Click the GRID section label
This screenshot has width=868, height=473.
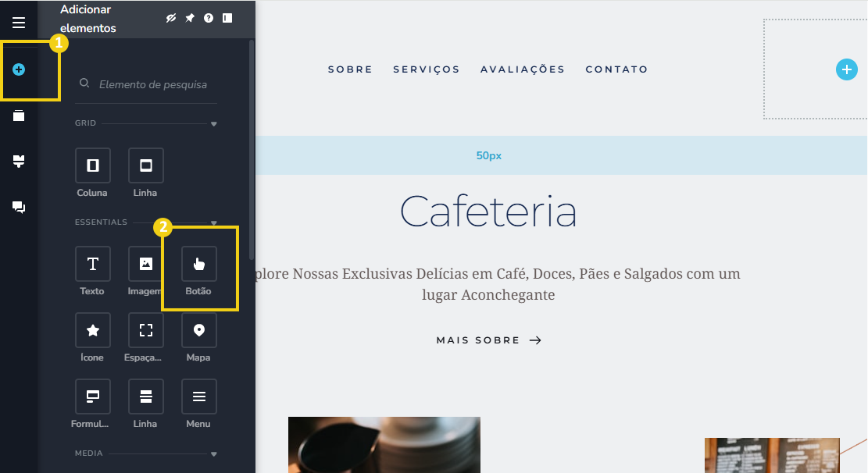click(85, 123)
